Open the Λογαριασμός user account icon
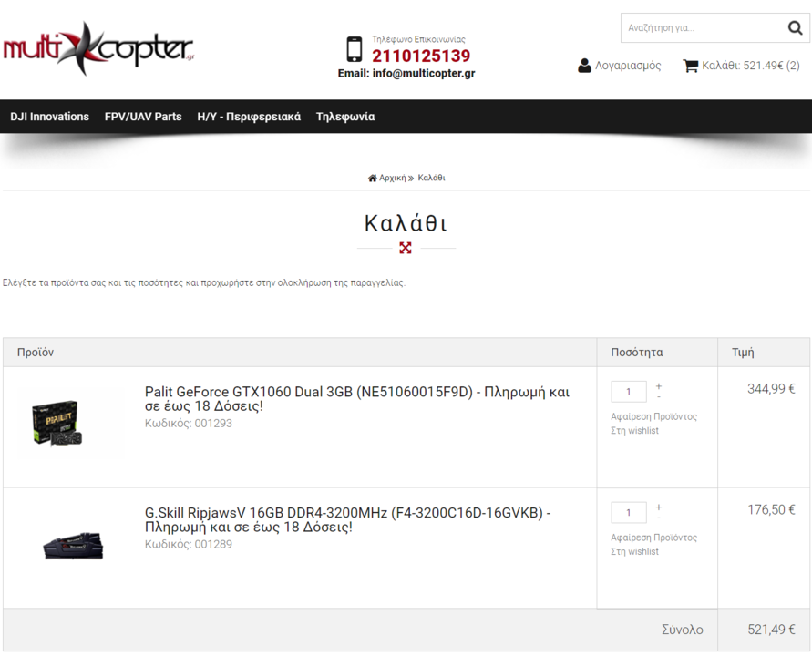812x656 pixels. click(585, 66)
